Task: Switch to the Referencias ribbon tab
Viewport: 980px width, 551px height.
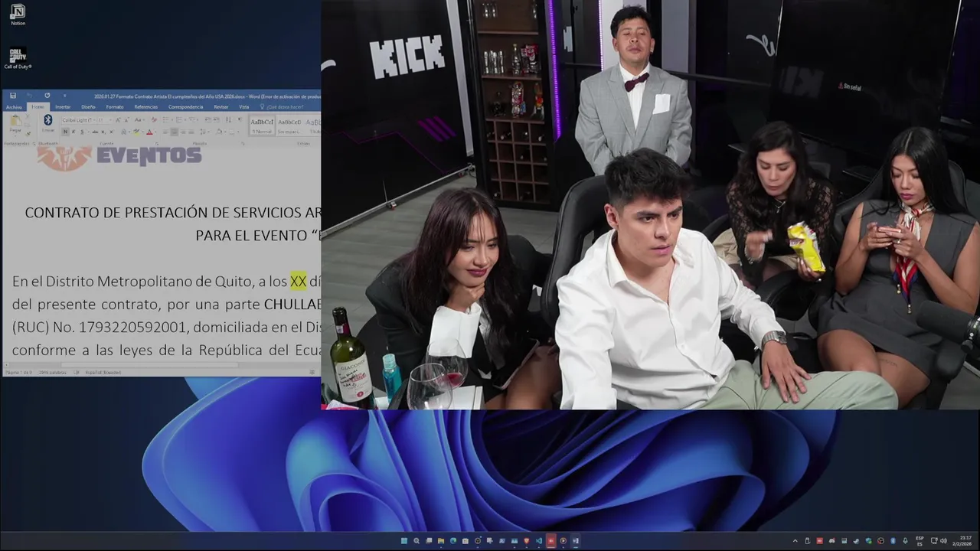Action: click(x=146, y=107)
